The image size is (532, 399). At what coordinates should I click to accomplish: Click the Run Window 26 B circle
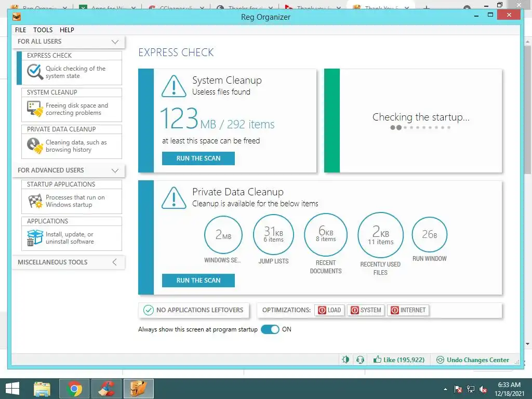tap(430, 235)
